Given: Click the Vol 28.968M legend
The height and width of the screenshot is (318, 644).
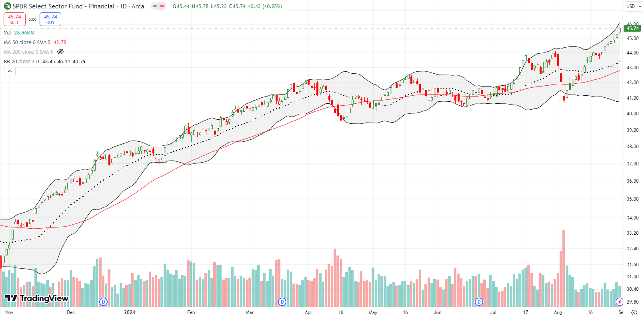Looking at the screenshot, I should click(19, 32).
